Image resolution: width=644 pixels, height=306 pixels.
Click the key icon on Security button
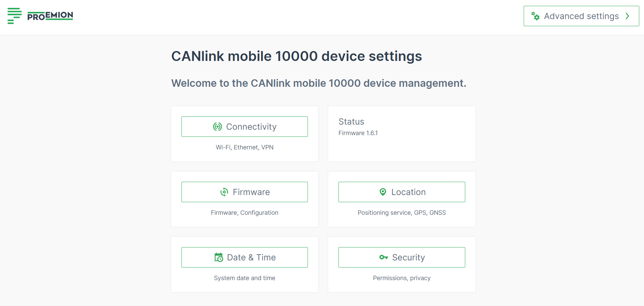384,257
